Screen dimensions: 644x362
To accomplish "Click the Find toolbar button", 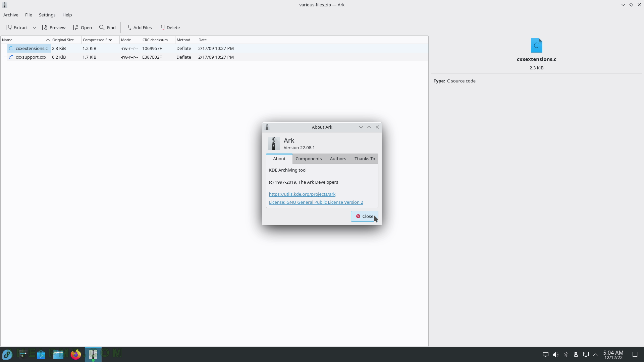I will pyautogui.click(x=107, y=27).
